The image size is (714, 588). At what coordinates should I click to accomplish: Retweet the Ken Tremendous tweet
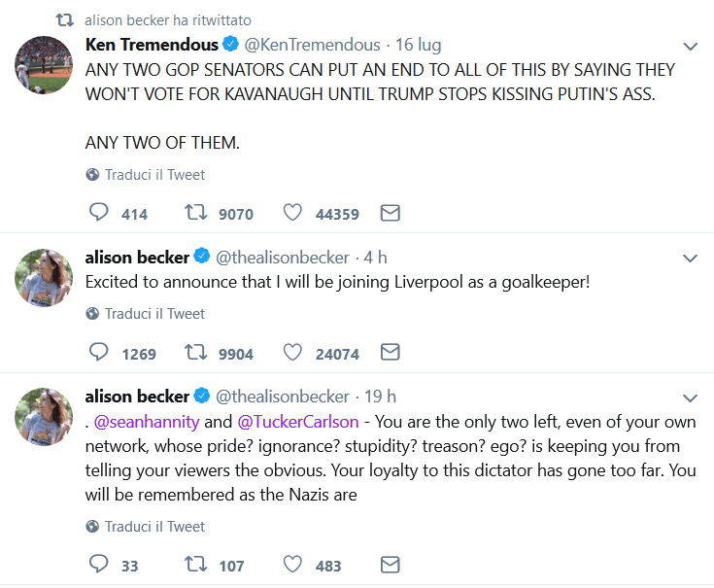(x=194, y=213)
